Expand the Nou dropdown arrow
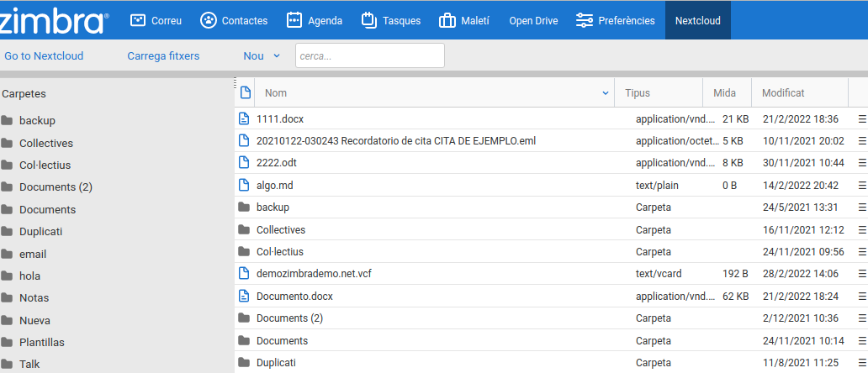The height and width of the screenshot is (373, 868). (277, 56)
